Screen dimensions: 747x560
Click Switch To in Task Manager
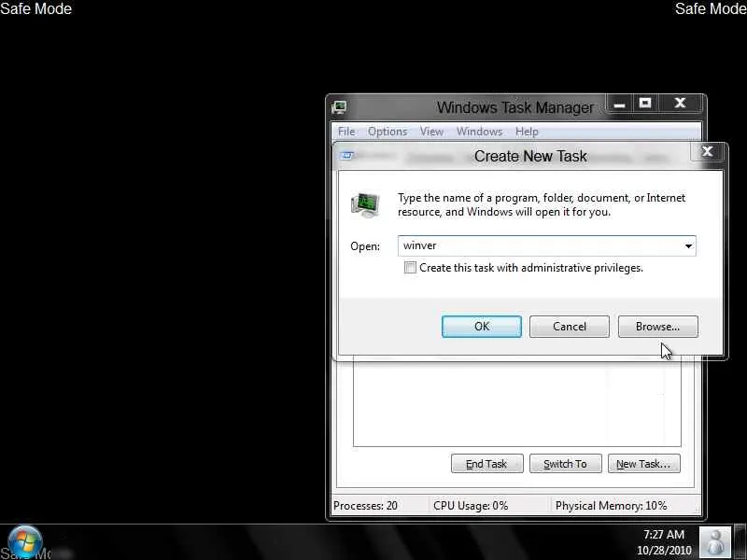[x=566, y=463]
